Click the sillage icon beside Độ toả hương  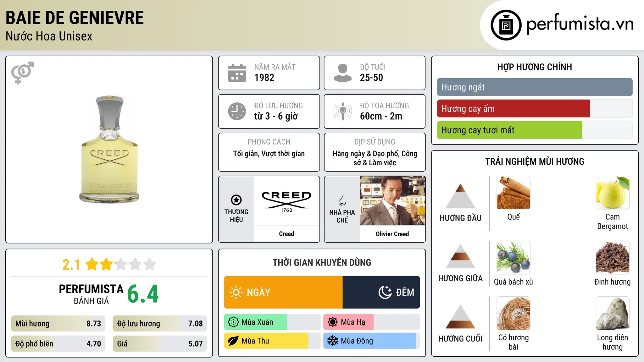342,111
